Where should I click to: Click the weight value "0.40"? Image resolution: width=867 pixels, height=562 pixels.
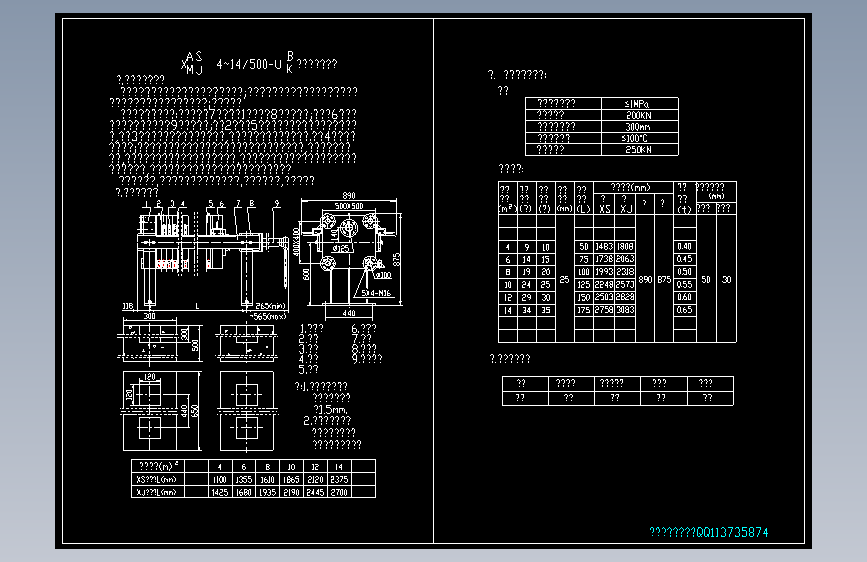pyautogui.click(x=685, y=247)
